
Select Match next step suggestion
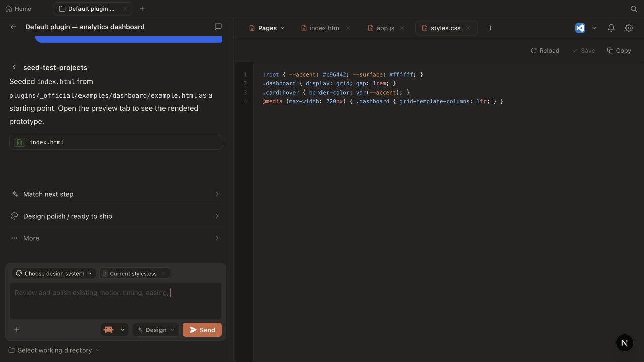tap(116, 194)
